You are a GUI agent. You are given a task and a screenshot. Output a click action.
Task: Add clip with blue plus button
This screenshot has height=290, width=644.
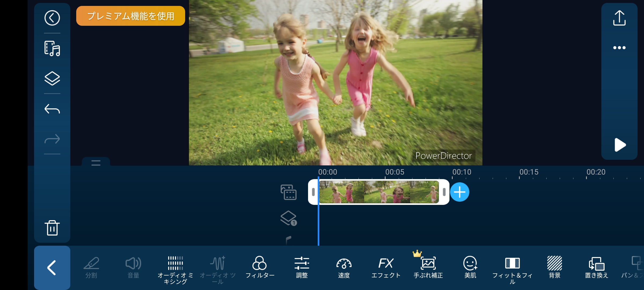459,192
